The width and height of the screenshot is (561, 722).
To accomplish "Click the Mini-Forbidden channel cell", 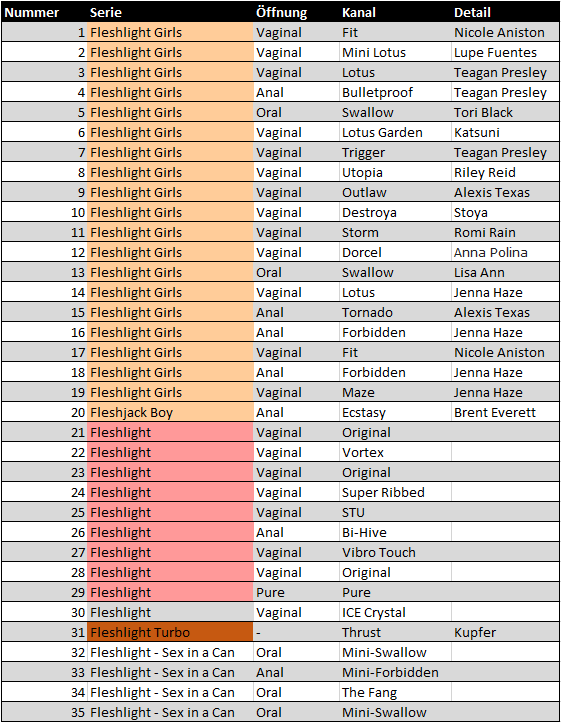I will [395, 672].
